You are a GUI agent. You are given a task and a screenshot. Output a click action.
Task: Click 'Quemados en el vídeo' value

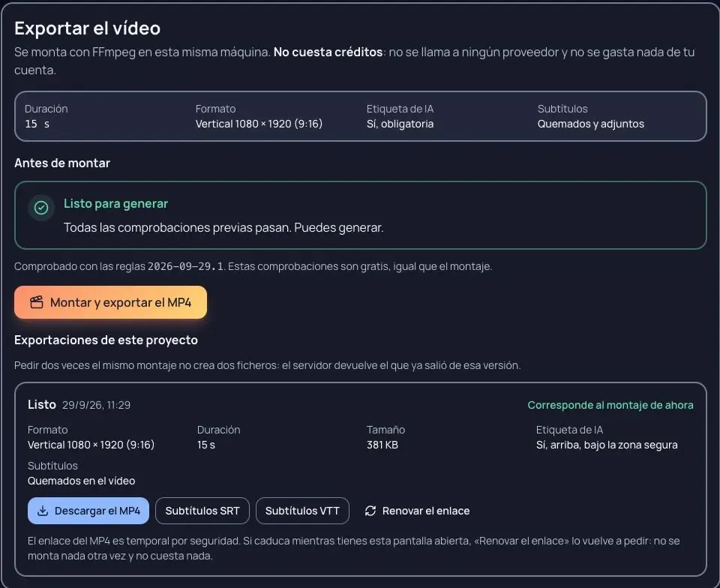[81, 481]
